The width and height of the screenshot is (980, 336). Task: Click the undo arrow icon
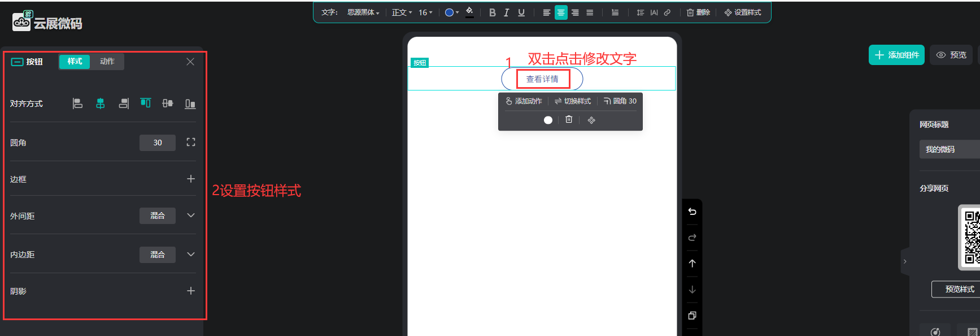click(x=692, y=212)
